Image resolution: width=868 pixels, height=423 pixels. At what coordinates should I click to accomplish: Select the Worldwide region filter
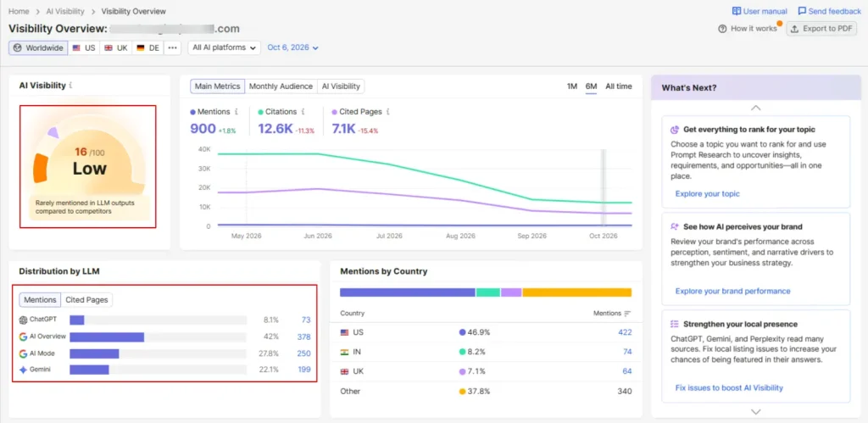point(38,47)
